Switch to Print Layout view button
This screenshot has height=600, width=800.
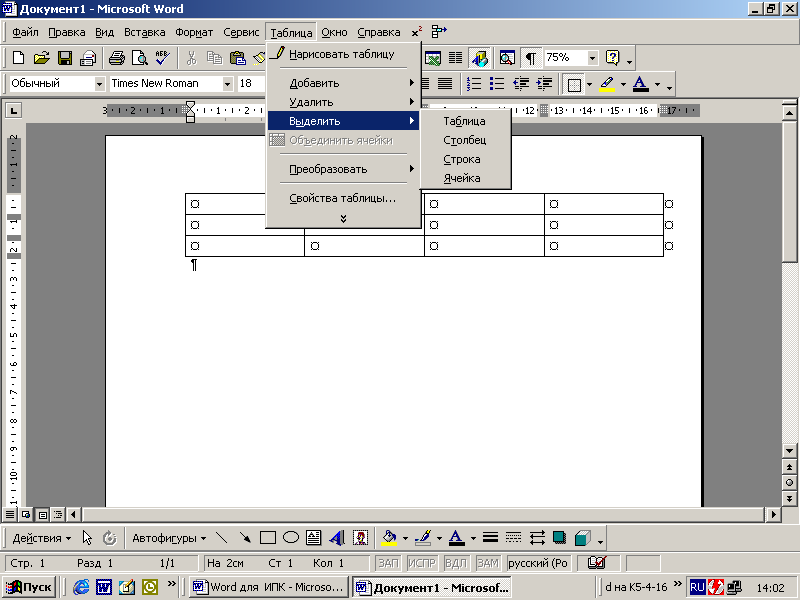pyautogui.click(x=43, y=514)
